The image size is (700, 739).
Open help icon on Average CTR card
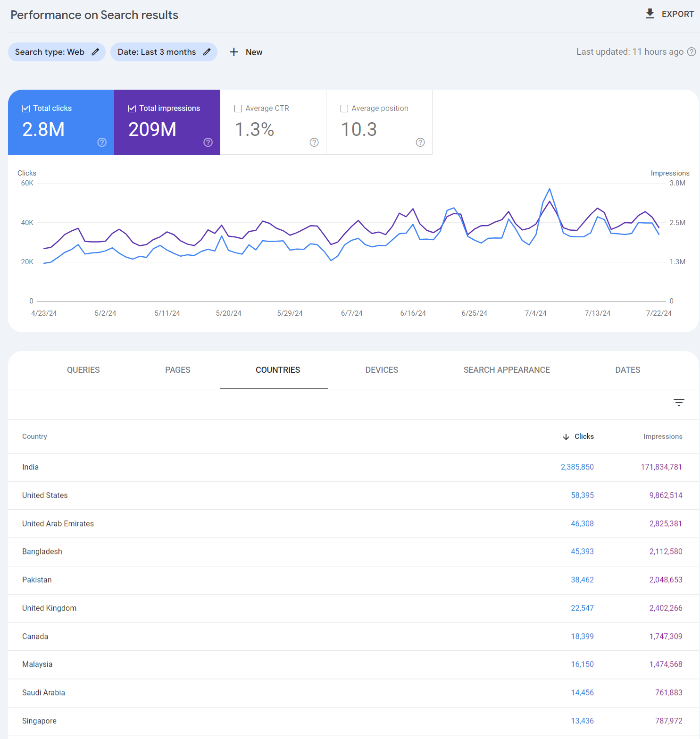click(314, 142)
